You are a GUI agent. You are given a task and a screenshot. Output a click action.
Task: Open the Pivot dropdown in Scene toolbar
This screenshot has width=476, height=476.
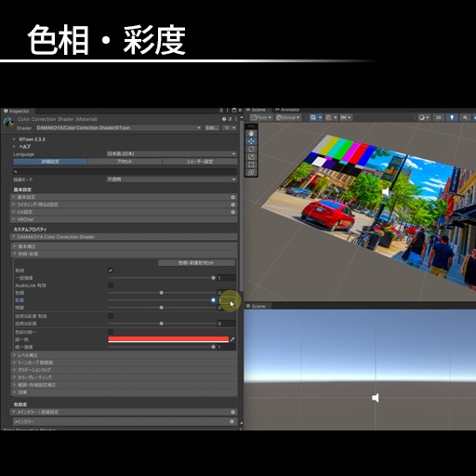point(261,117)
